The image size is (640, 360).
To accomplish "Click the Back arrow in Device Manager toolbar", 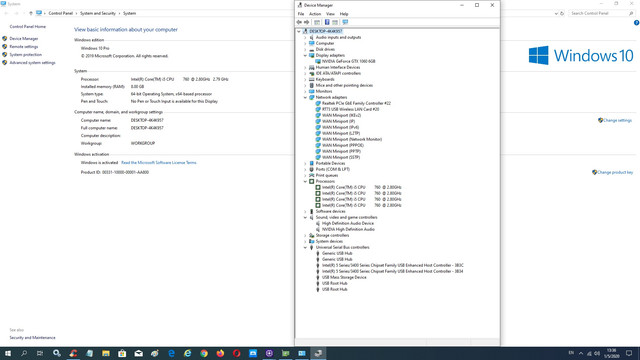I will click(x=299, y=22).
